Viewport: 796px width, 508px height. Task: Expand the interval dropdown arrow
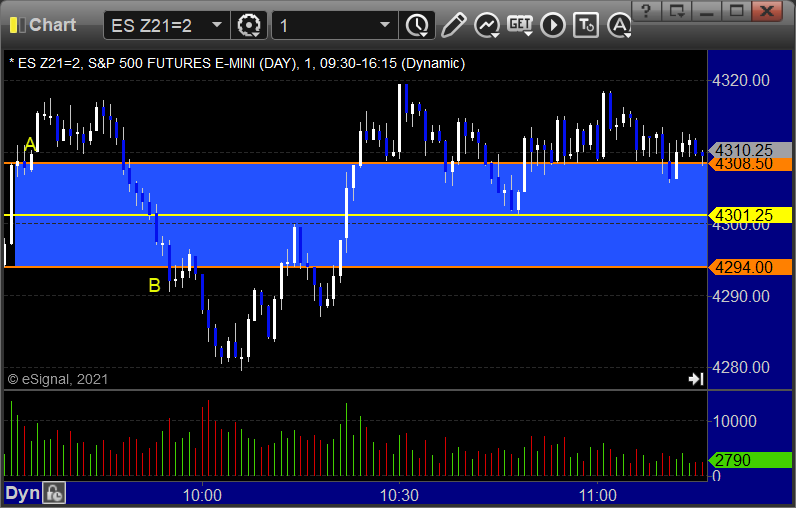pyautogui.click(x=385, y=25)
